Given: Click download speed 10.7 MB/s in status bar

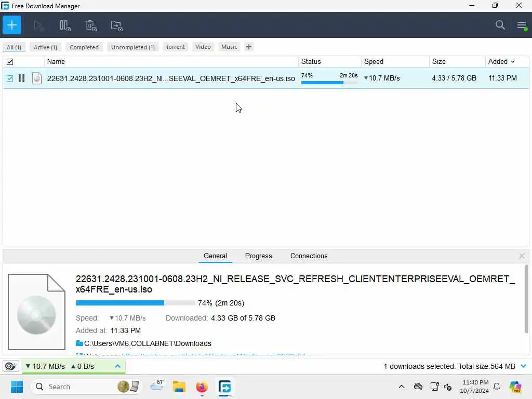Looking at the screenshot, I should tap(45, 366).
